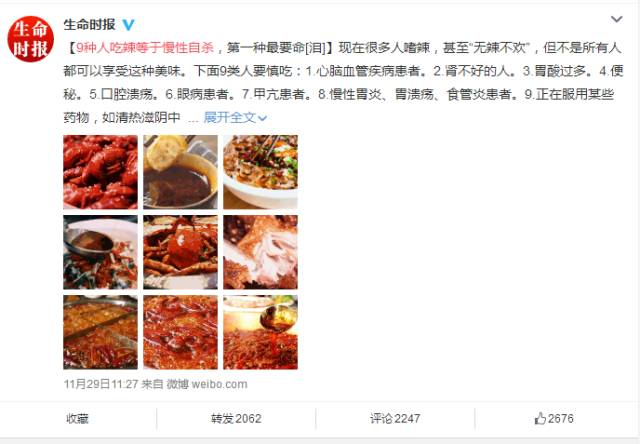Image resolution: width=640 pixels, height=444 pixels.
Task: Open the 转发 2062 repost tab
Action: point(236,418)
